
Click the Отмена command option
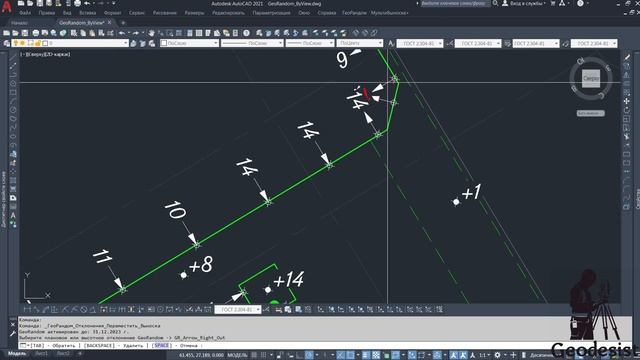189,346
